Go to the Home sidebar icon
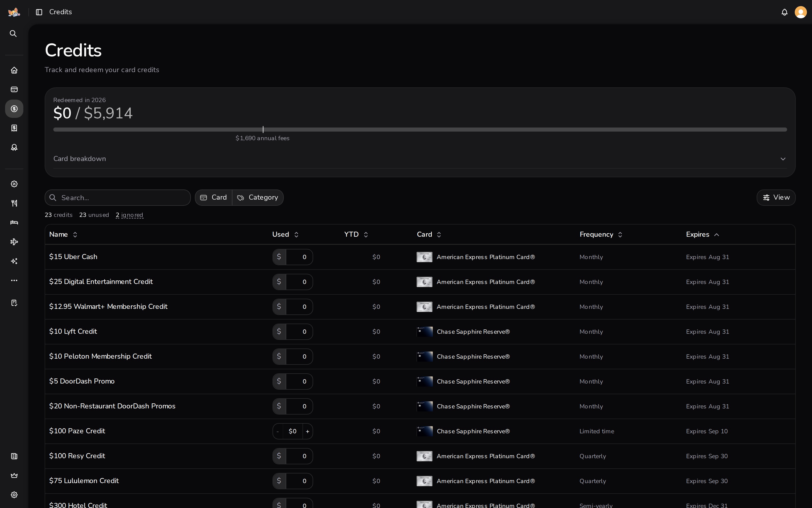812x508 pixels. pyautogui.click(x=14, y=70)
